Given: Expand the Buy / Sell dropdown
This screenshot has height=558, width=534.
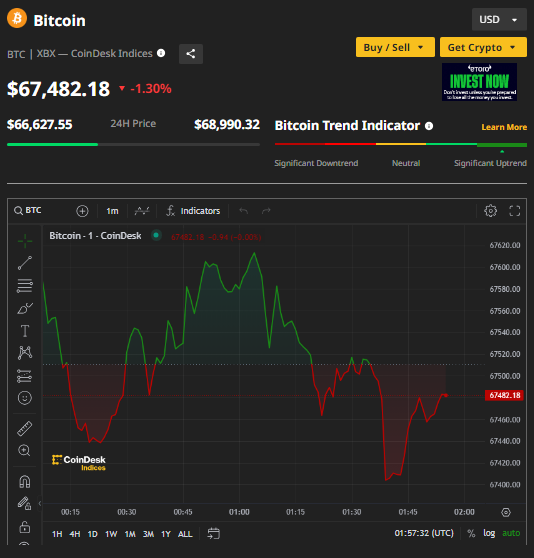Looking at the screenshot, I should (x=395, y=47).
